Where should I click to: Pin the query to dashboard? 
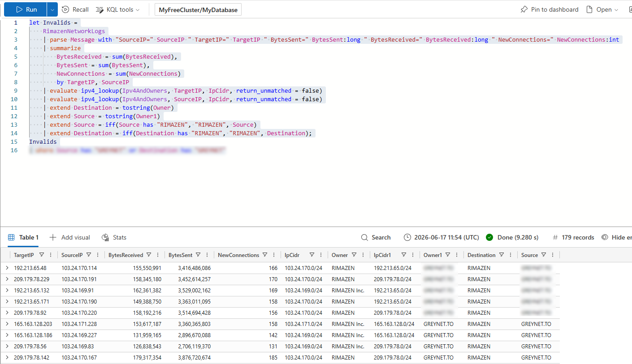pos(550,9)
